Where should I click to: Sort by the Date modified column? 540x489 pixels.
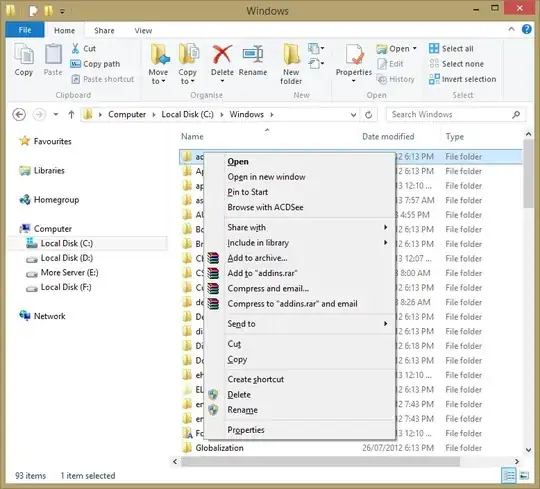coord(388,137)
